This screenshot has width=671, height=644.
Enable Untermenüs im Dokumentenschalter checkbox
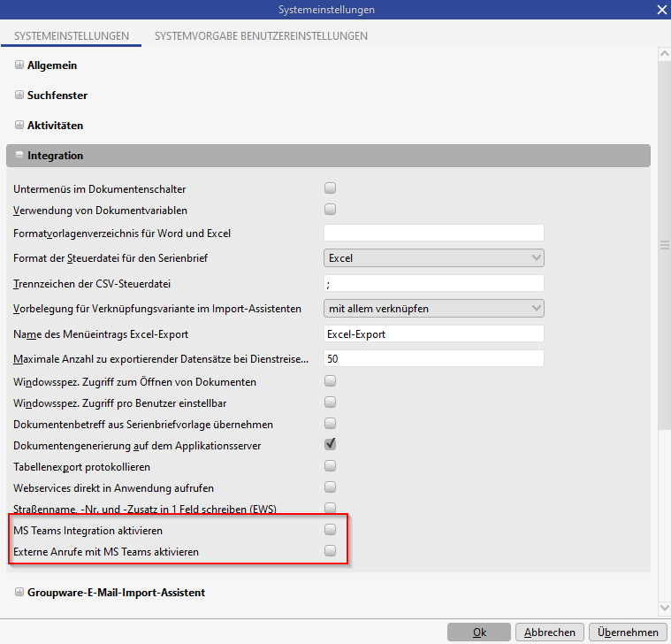click(331, 188)
